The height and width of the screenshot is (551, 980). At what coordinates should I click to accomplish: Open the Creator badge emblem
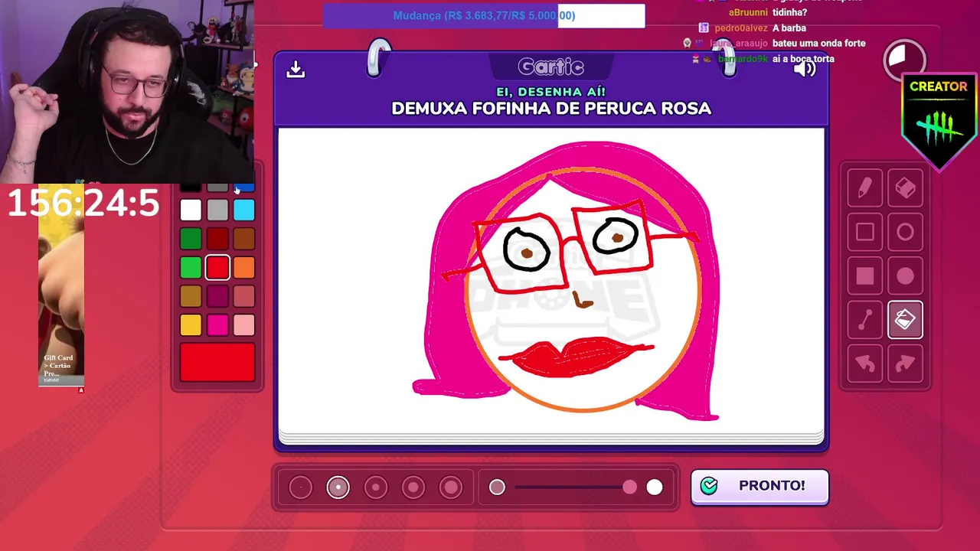[939, 121]
